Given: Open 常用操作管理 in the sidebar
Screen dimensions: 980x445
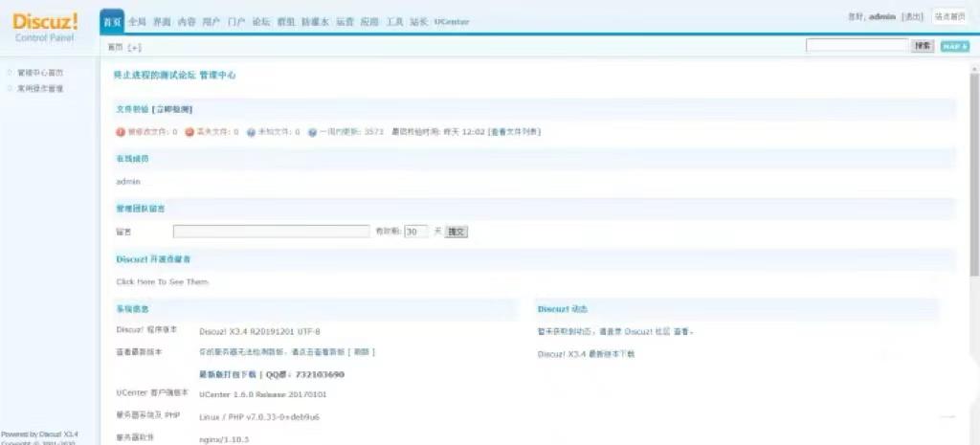Looking at the screenshot, I should [40, 89].
